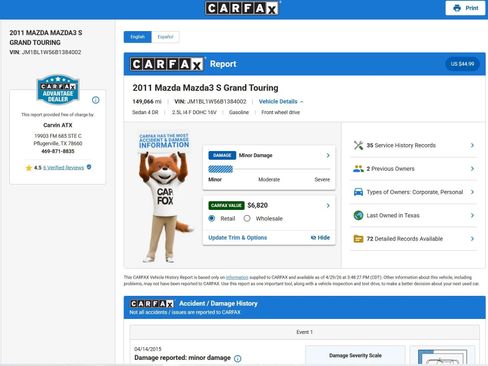This screenshot has height=366, width=488.
Task: Click the CARFAX Advantage Dealer badge
Action: point(58,89)
